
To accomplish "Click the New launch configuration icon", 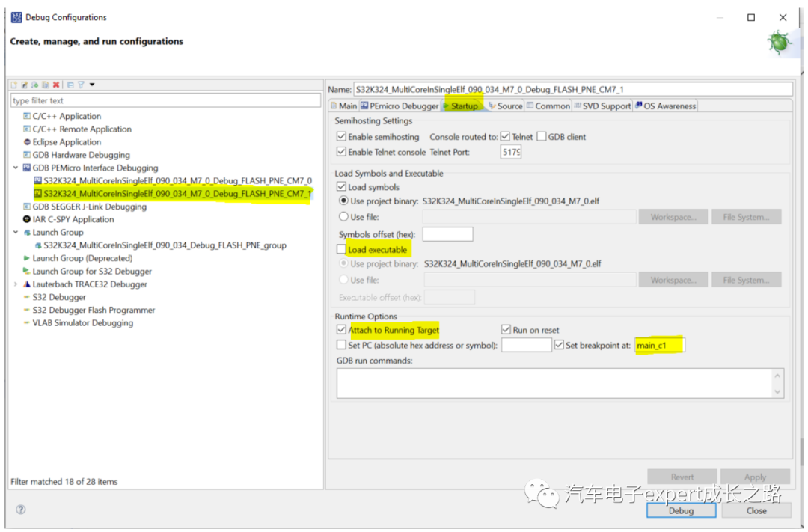I will 14,85.
